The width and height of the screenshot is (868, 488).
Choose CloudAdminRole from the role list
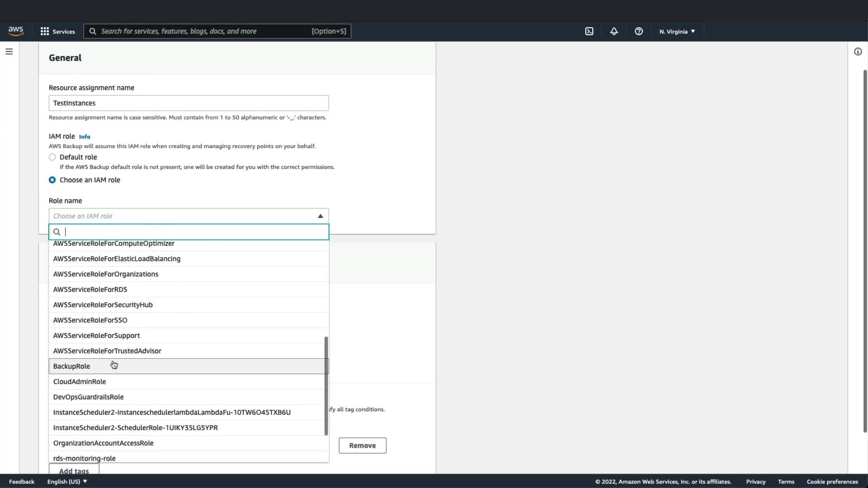80,381
